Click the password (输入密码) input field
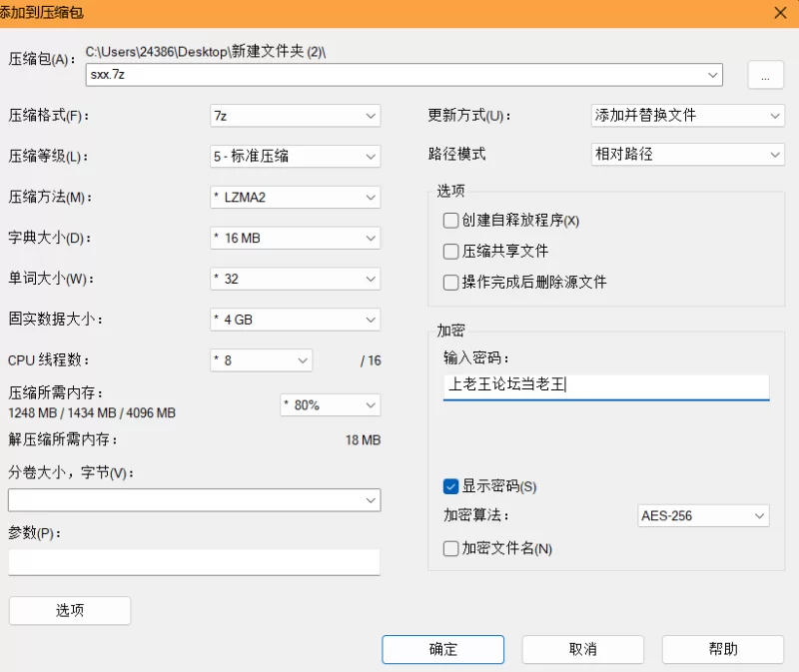The width and height of the screenshot is (799, 672). 606,387
